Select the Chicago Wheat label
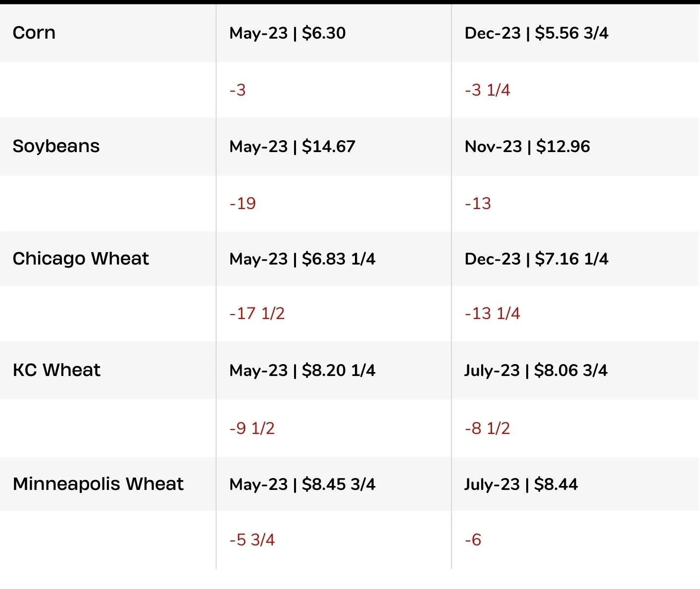The image size is (700, 589). pos(81,259)
